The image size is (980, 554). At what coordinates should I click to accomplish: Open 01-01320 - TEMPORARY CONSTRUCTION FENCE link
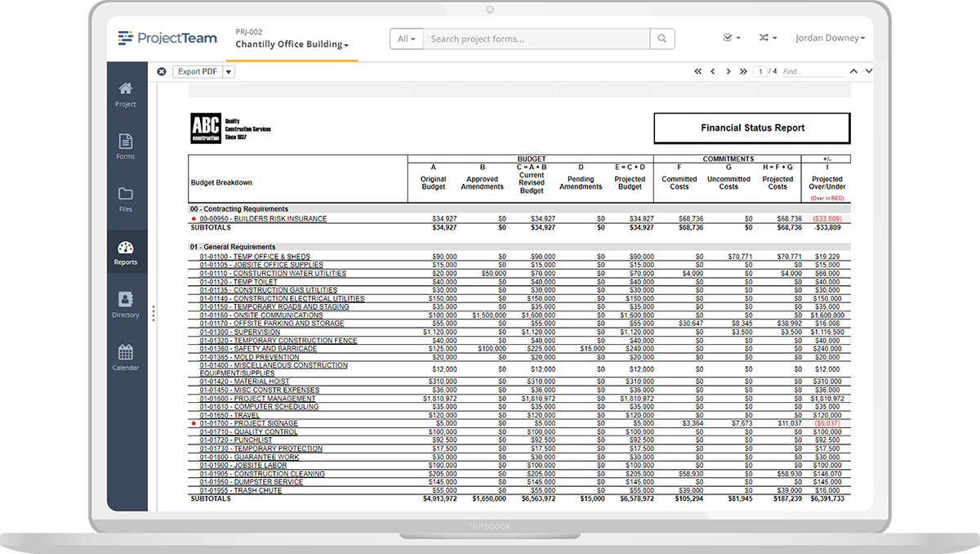point(278,340)
